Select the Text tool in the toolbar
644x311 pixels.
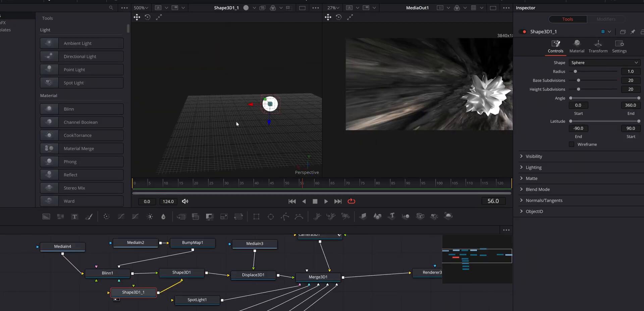pyautogui.click(x=74, y=217)
